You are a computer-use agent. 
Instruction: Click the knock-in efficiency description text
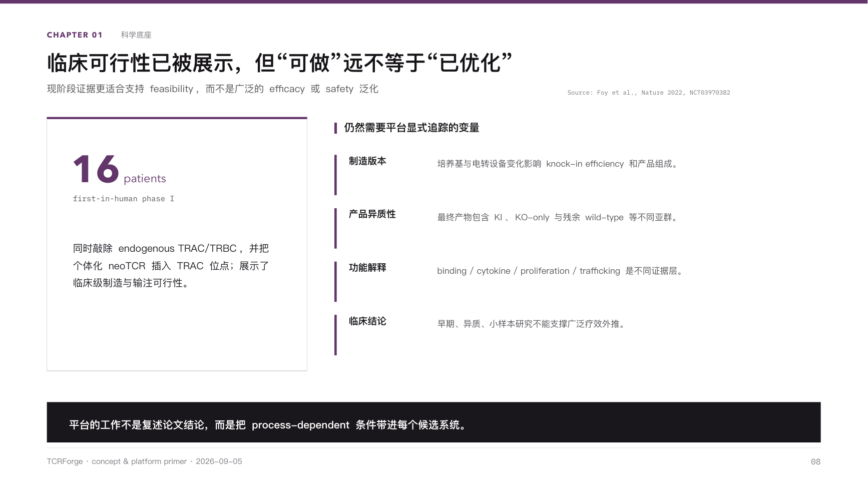pyautogui.click(x=559, y=164)
